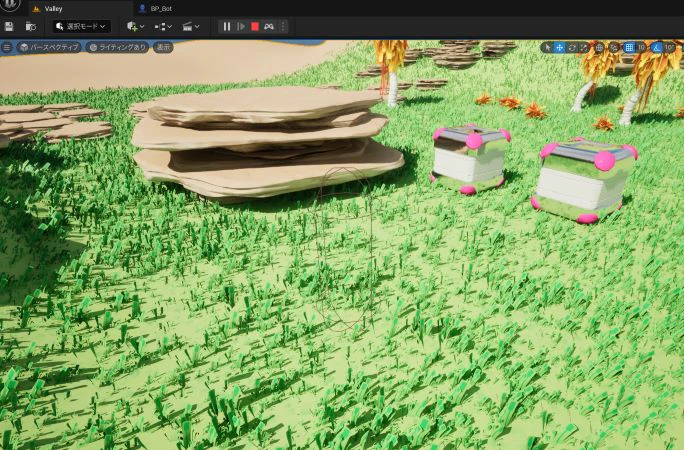The width and height of the screenshot is (684, 450).
Task: Click the Unreal Engine logo icon
Action: pyautogui.click(x=10, y=4)
